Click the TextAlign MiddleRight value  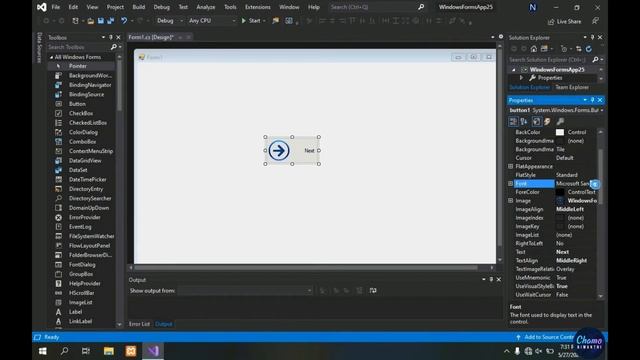[571, 261]
